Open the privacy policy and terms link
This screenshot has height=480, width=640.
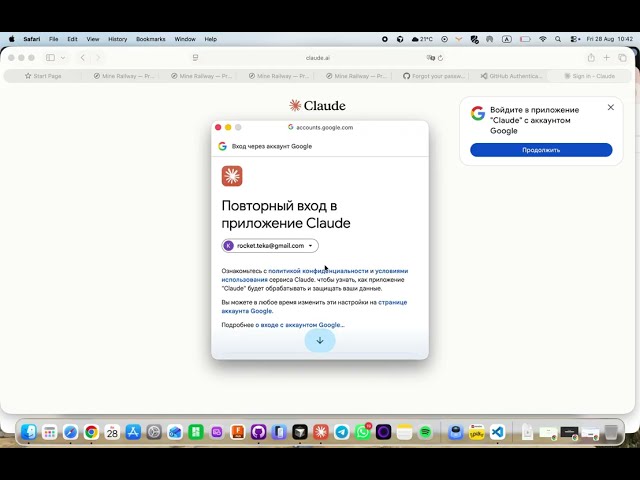coord(315,275)
